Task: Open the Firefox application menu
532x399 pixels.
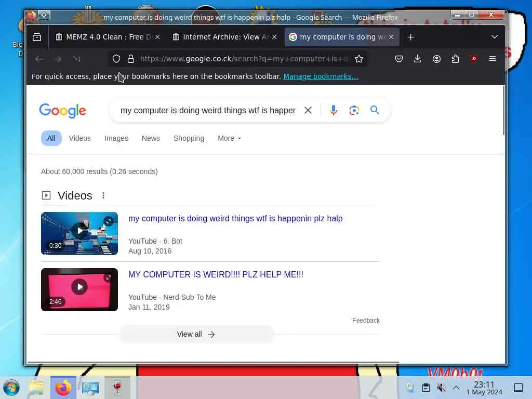Action: [x=493, y=59]
